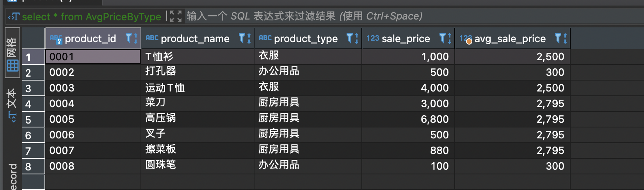The width and height of the screenshot is (644, 190).
Task: Click the filter icon on product_id column
Action: (128, 38)
